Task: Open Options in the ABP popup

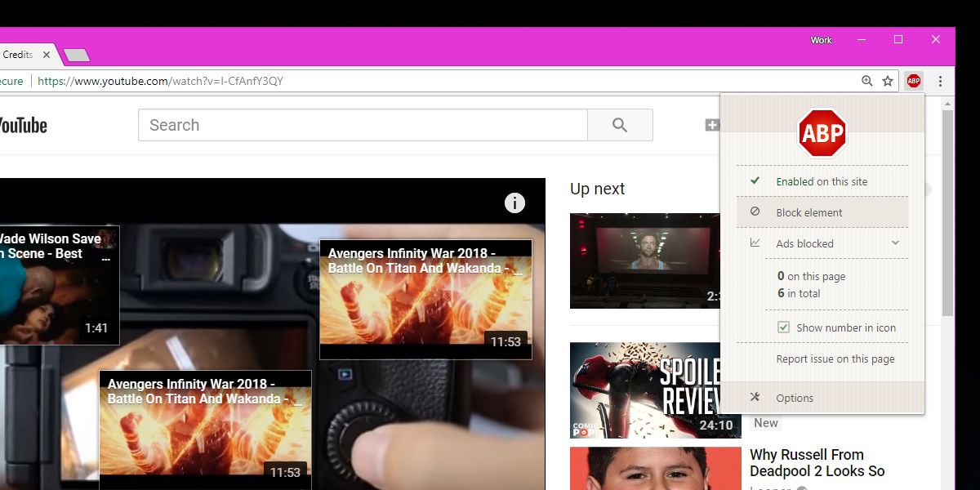Action: [822, 398]
